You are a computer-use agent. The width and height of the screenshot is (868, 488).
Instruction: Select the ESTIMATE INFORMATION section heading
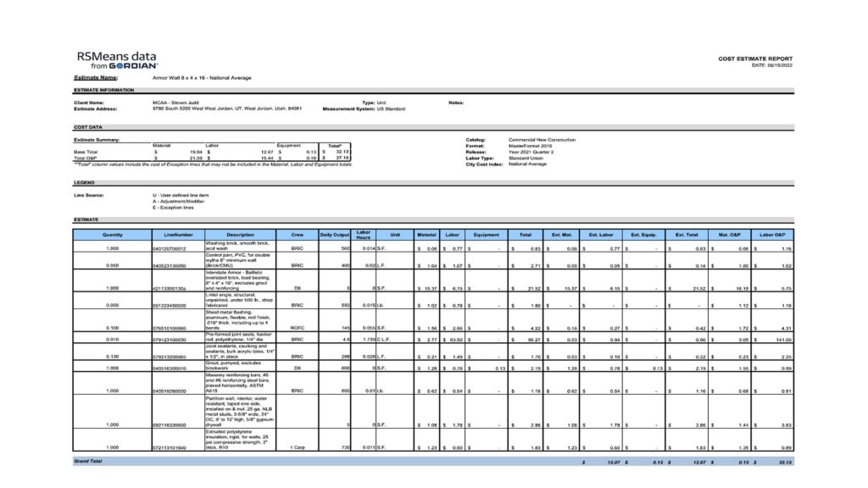(103, 90)
